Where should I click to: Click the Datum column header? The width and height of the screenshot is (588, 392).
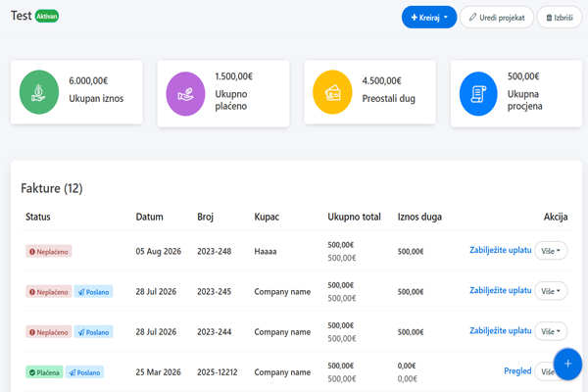pyautogui.click(x=149, y=217)
